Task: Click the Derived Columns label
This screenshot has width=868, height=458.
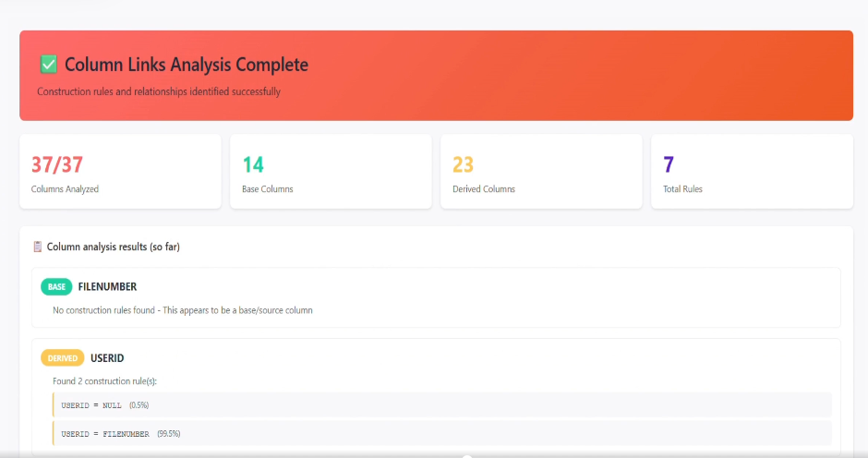Action: coord(484,189)
